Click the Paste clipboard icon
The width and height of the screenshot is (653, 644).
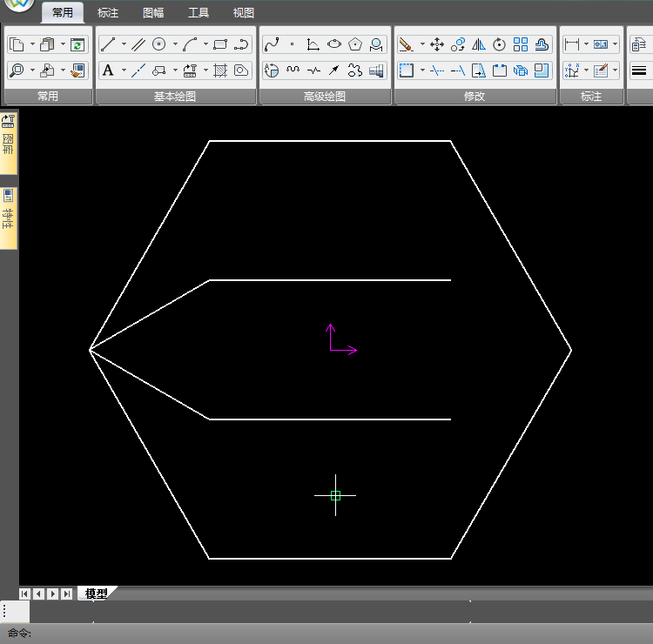pyautogui.click(x=47, y=44)
